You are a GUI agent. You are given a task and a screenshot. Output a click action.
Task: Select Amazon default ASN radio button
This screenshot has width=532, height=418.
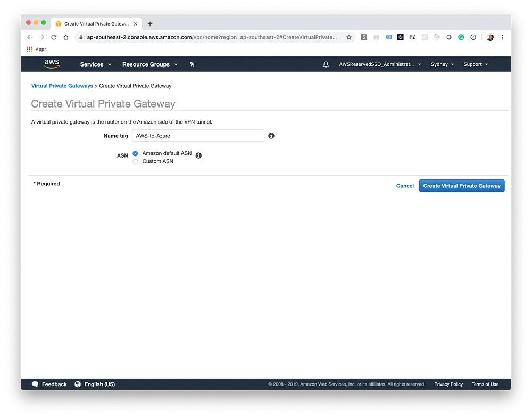(x=135, y=153)
